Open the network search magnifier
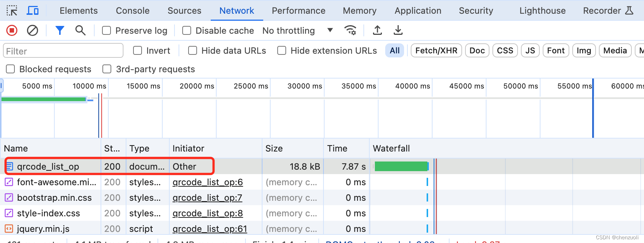 click(x=80, y=30)
